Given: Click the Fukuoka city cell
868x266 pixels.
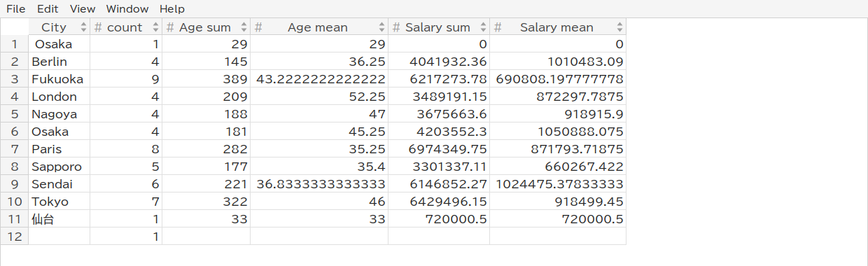Looking at the screenshot, I should [59, 79].
